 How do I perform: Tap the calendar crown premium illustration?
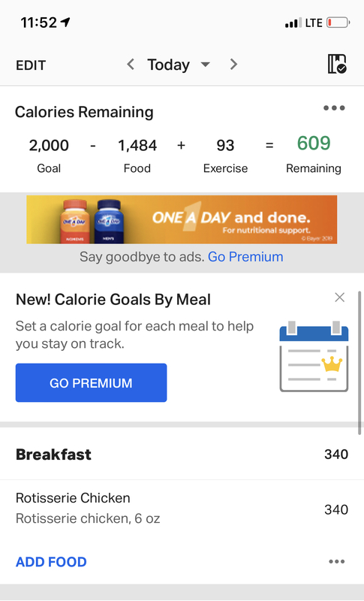point(314,356)
